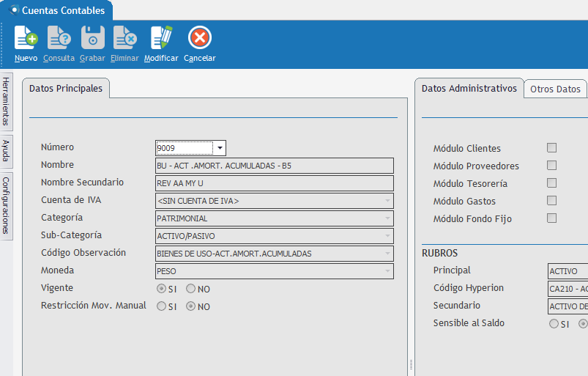The height and width of the screenshot is (376, 588).
Task: Enable the Módulo Proveedores checkbox
Action: click(x=551, y=166)
